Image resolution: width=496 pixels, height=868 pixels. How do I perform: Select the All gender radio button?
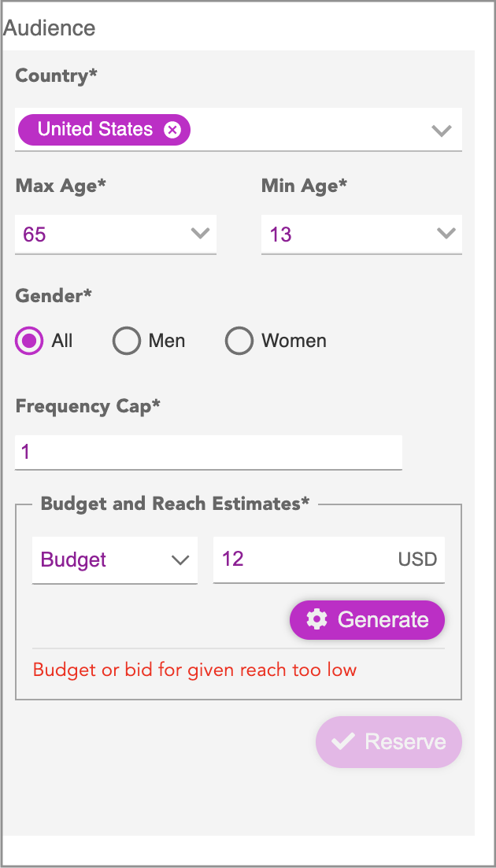[x=29, y=341]
